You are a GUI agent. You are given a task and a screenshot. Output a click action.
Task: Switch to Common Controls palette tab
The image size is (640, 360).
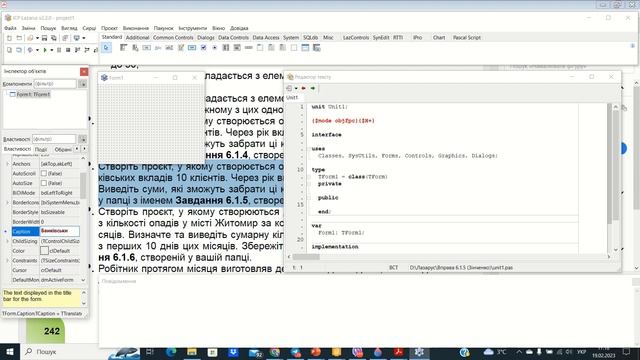coord(173,38)
